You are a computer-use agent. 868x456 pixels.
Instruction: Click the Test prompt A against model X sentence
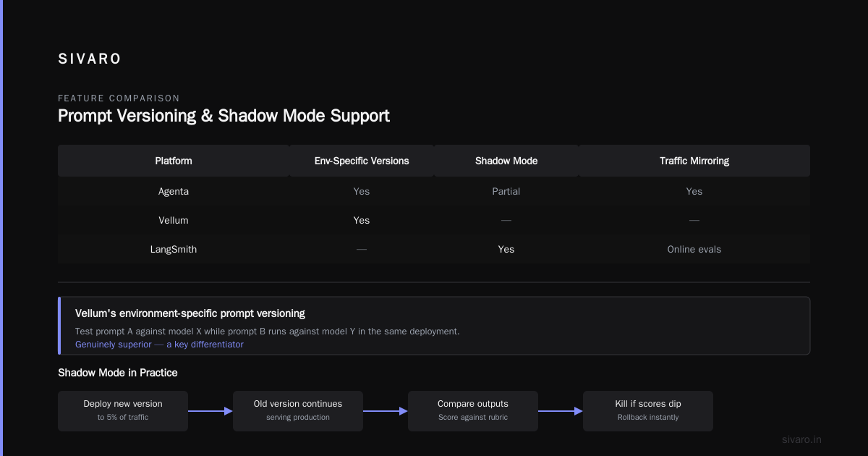point(268,332)
